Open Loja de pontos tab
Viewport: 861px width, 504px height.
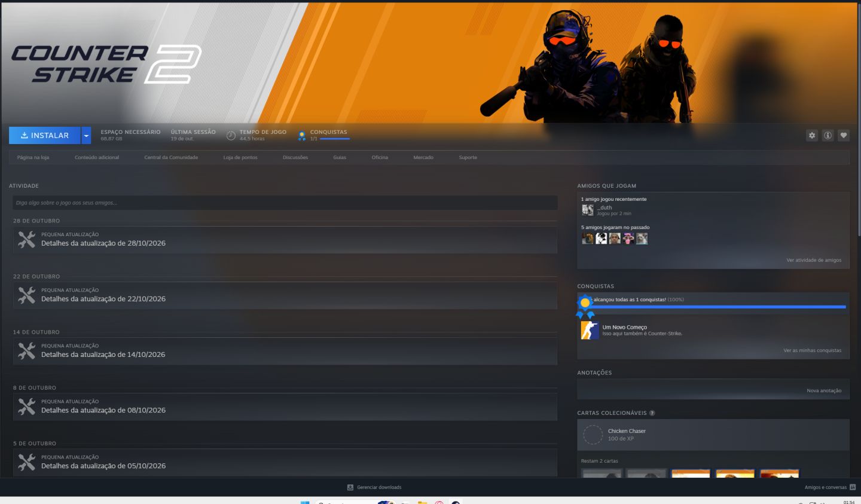click(x=240, y=157)
